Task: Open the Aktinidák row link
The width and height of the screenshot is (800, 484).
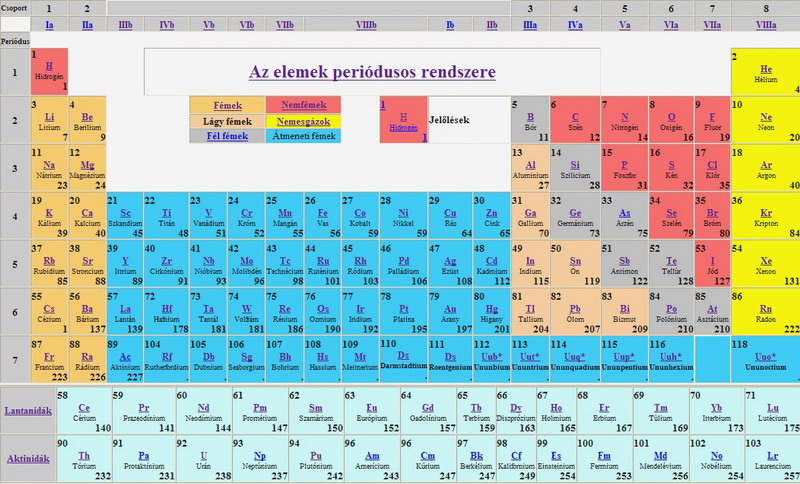Action: (28, 458)
